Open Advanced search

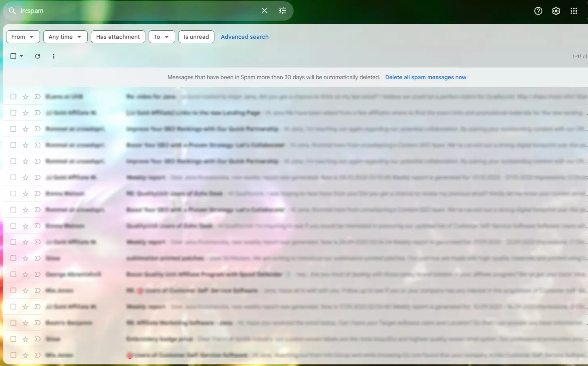click(244, 37)
